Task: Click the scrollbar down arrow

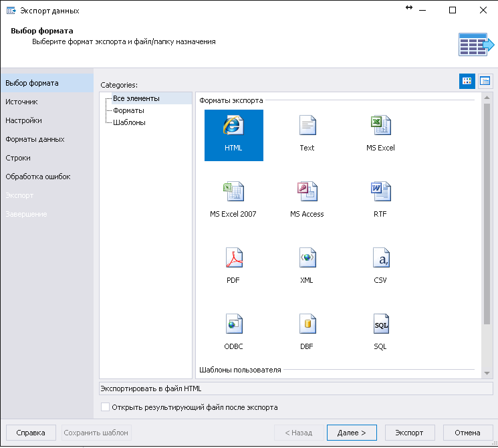Action: pos(487,373)
